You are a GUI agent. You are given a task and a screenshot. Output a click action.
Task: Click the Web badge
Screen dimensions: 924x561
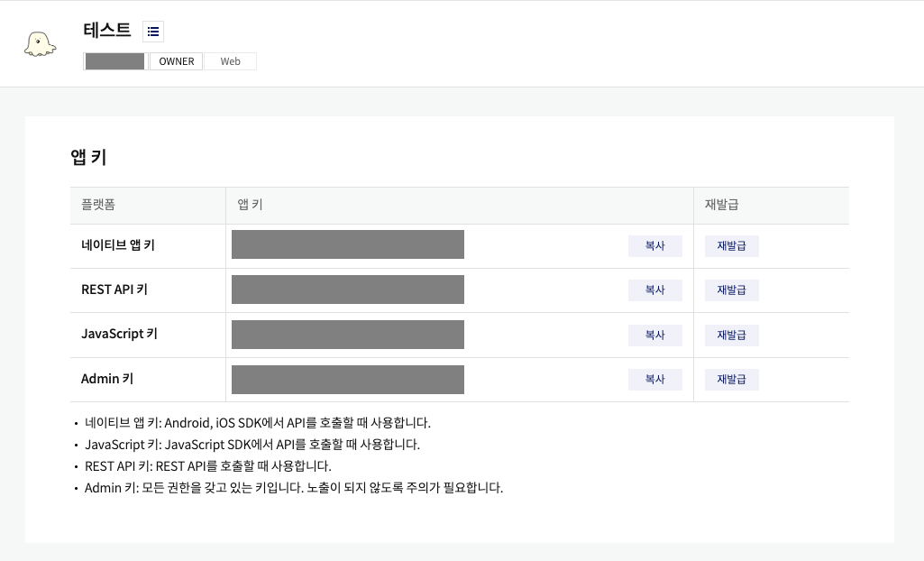[231, 61]
